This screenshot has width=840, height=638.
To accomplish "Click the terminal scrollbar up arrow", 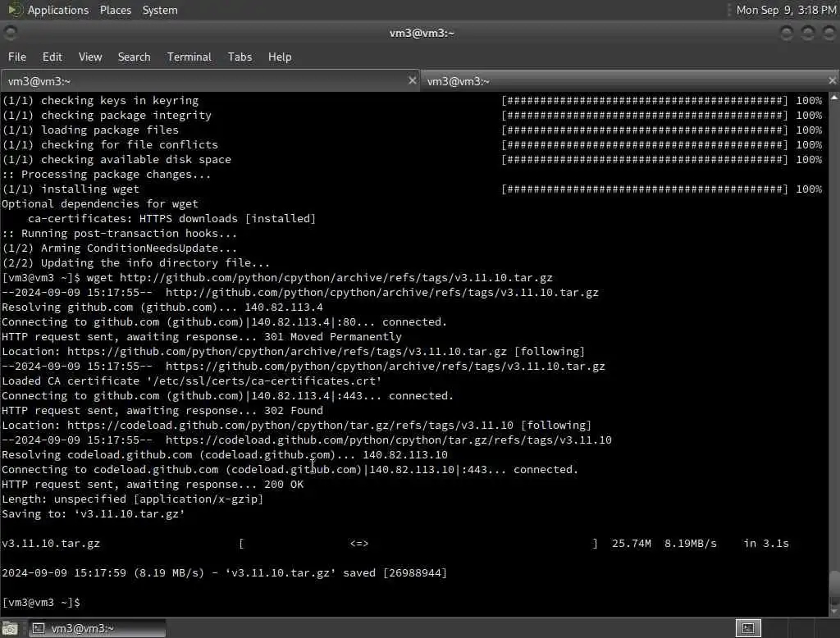I will pos(834,98).
